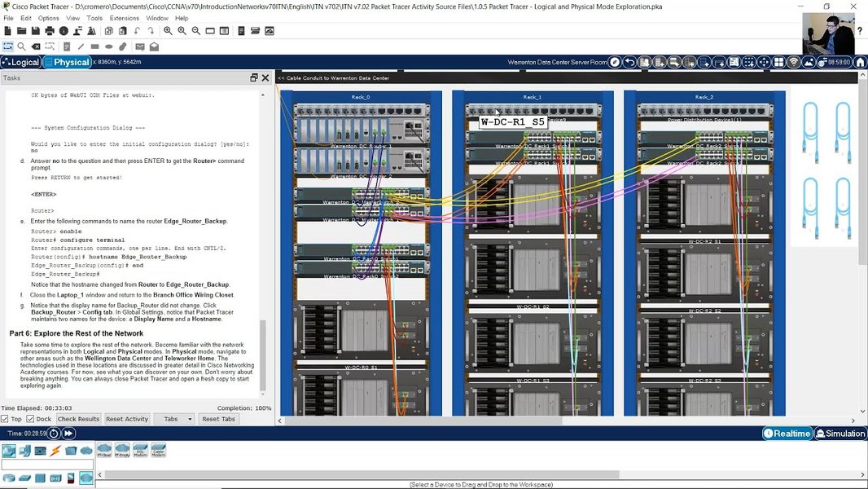Print using the printer icon
Screen dimensions: 868x489
[x=50, y=31]
